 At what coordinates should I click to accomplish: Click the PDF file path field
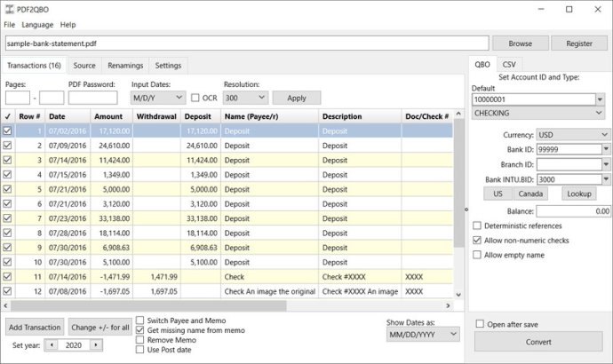(247, 44)
